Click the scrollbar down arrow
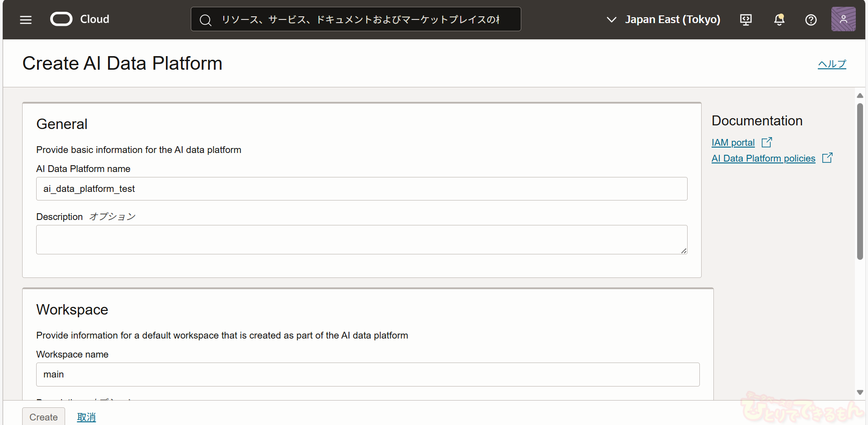The width and height of the screenshot is (868, 425). pyautogui.click(x=860, y=392)
